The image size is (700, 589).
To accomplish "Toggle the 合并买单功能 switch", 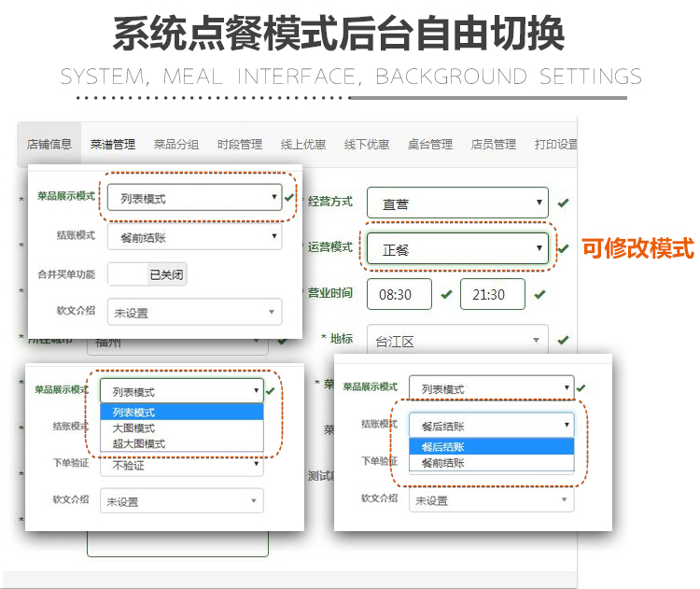I will [x=147, y=274].
